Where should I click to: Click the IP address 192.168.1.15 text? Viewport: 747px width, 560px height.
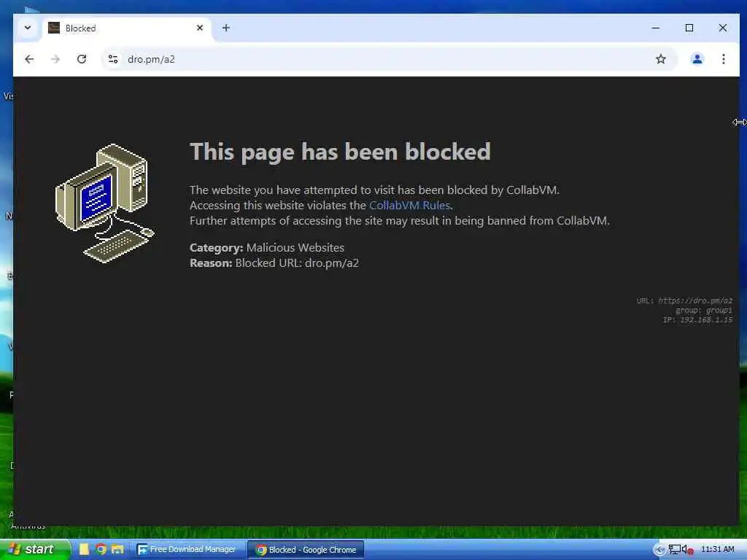click(x=697, y=319)
